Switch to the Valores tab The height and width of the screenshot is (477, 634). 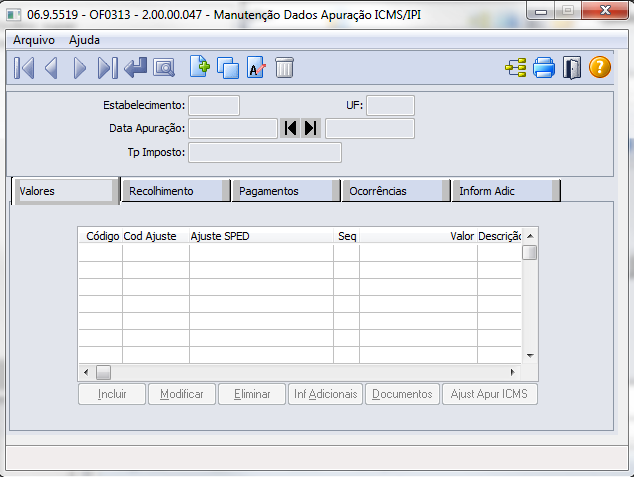65,191
